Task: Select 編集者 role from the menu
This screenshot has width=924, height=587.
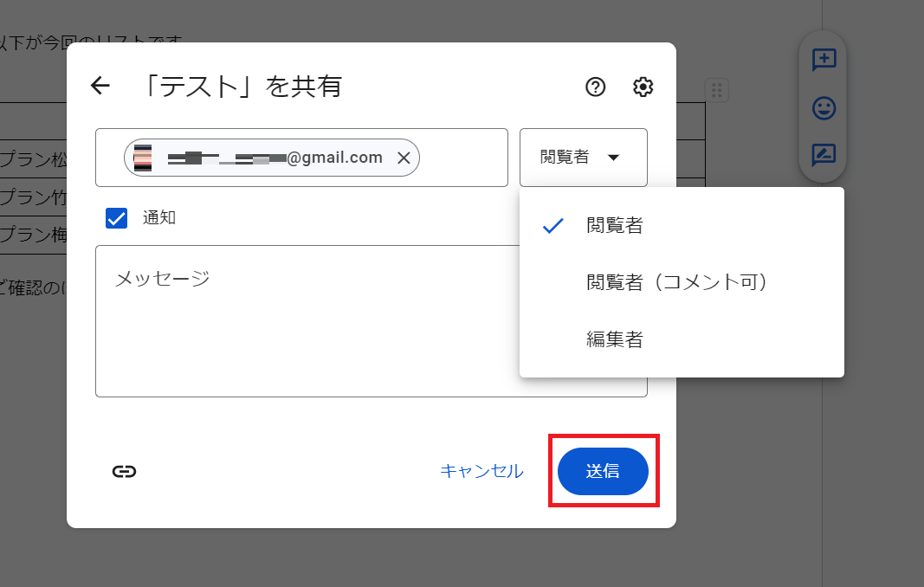Action: (x=615, y=339)
